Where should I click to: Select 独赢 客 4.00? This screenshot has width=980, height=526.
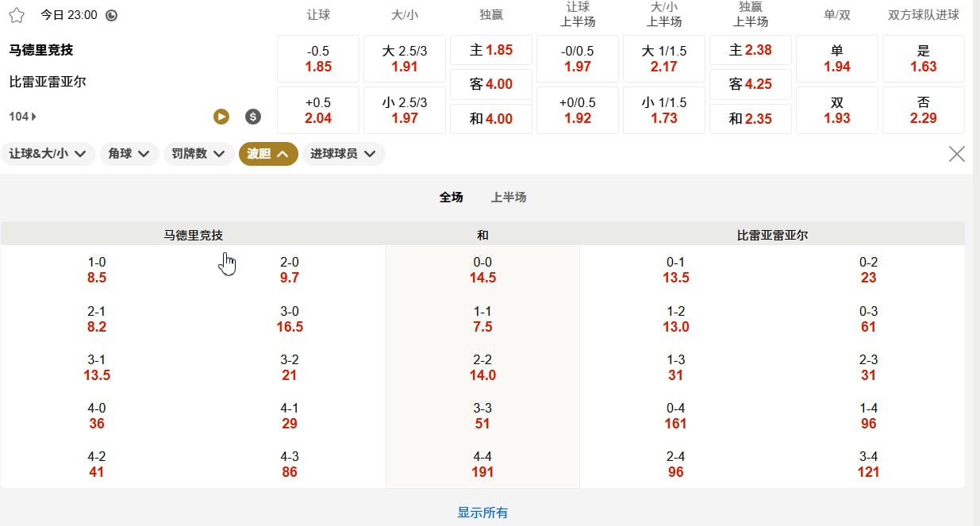coord(491,84)
